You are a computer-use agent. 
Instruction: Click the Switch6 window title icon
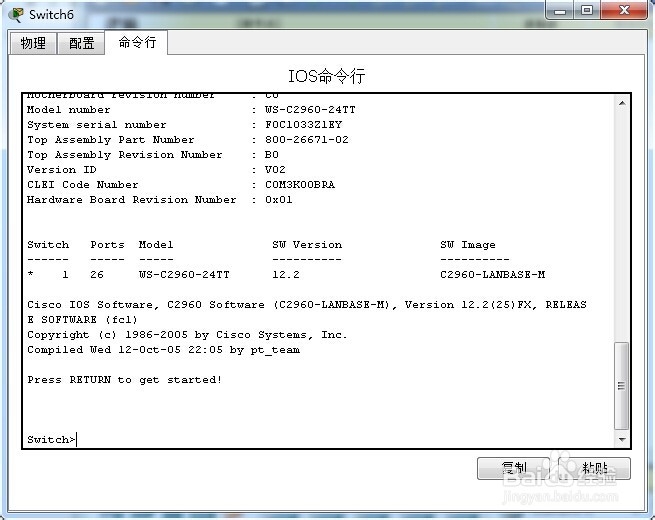click(x=17, y=15)
